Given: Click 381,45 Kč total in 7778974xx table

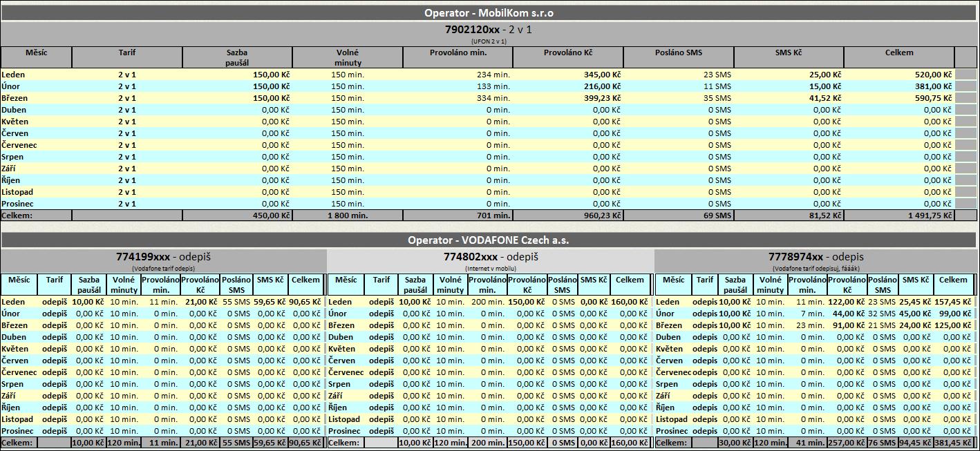Looking at the screenshot, I should pos(953,443).
